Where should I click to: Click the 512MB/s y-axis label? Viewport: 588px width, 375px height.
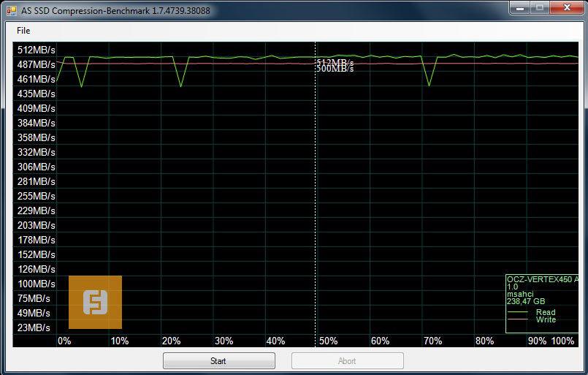(x=37, y=50)
